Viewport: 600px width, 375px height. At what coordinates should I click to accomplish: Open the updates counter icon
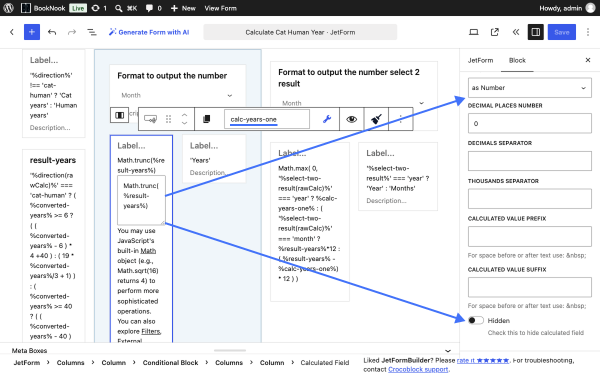pyautogui.click(x=99, y=8)
